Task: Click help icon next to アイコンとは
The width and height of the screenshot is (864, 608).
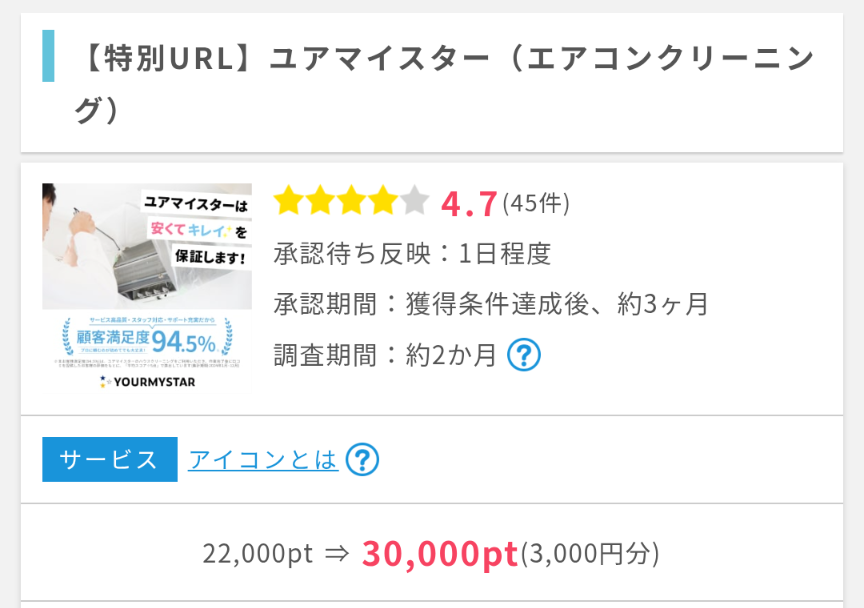Action: click(362, 460)
